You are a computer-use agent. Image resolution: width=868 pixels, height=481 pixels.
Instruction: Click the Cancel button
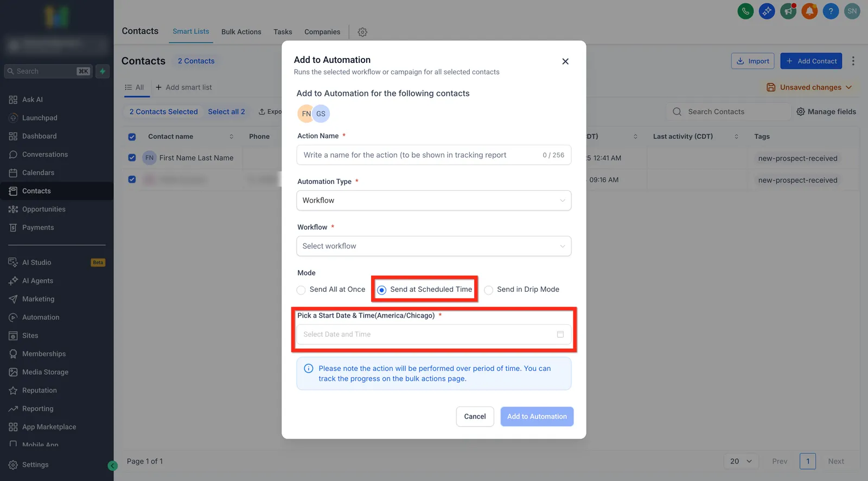pyautogui.click(x=475, y=416)
